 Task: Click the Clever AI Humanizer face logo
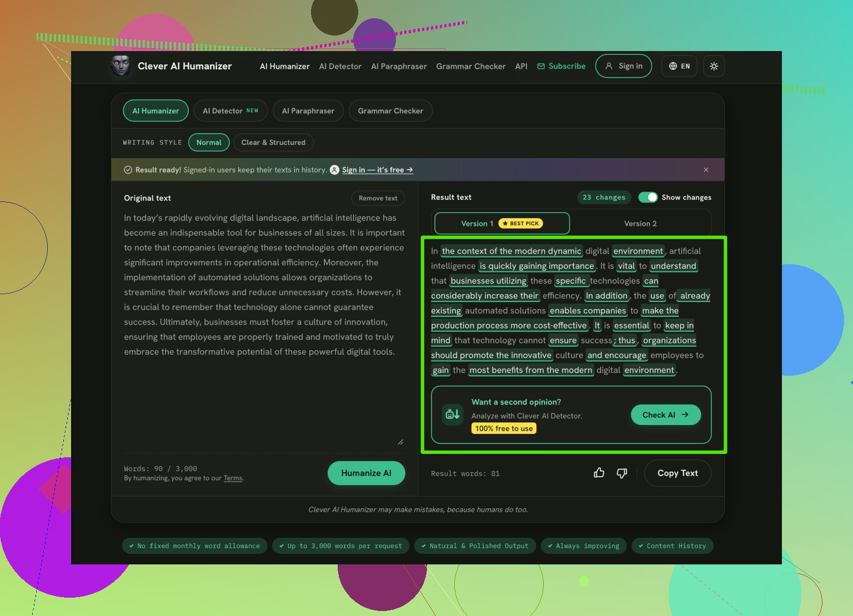tap(121, 65)
